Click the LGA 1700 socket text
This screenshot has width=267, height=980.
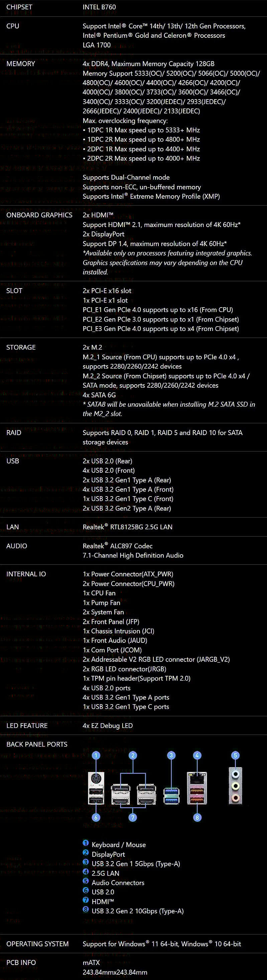coord(96,45)
